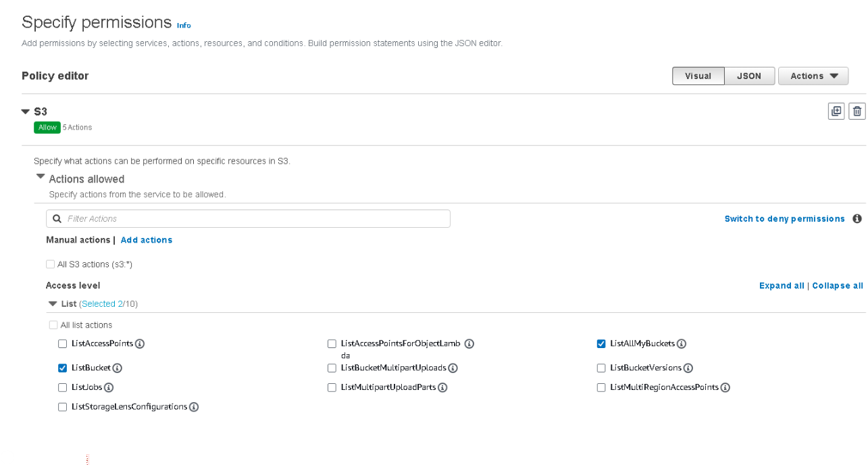The image size is (868, 465).
Task: Show info icon next to ListBucket
Action: [x=117, y=368]
